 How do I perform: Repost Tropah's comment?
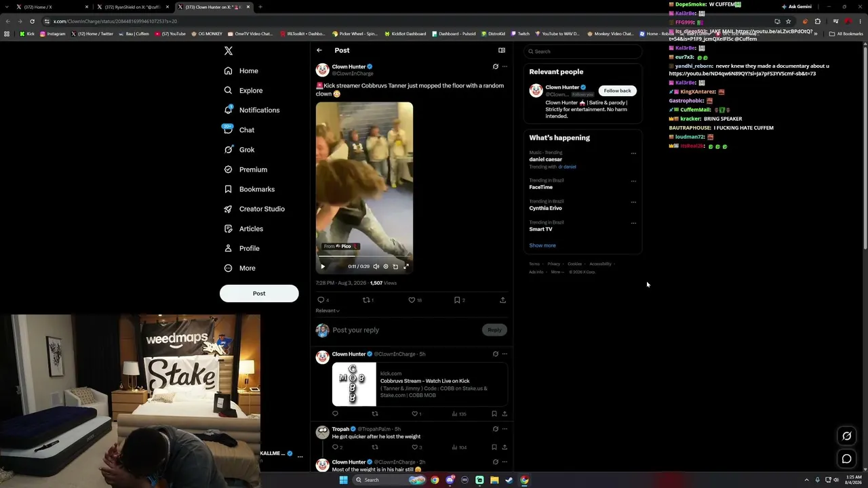(x=375, y=447)
